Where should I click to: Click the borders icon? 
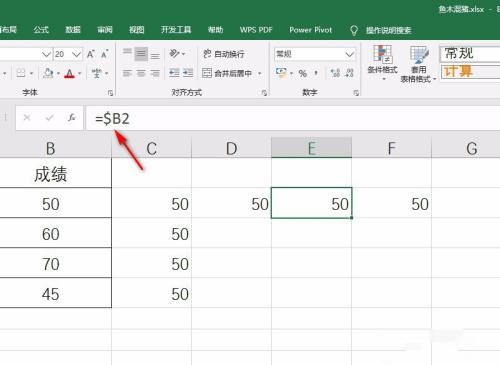point(21,73)
